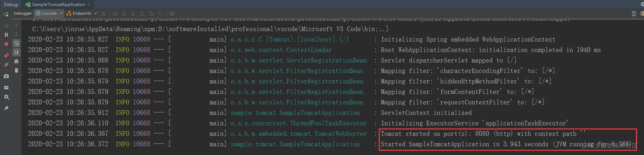Pause the running program
The image size is (644, 155).
[6, 35]
